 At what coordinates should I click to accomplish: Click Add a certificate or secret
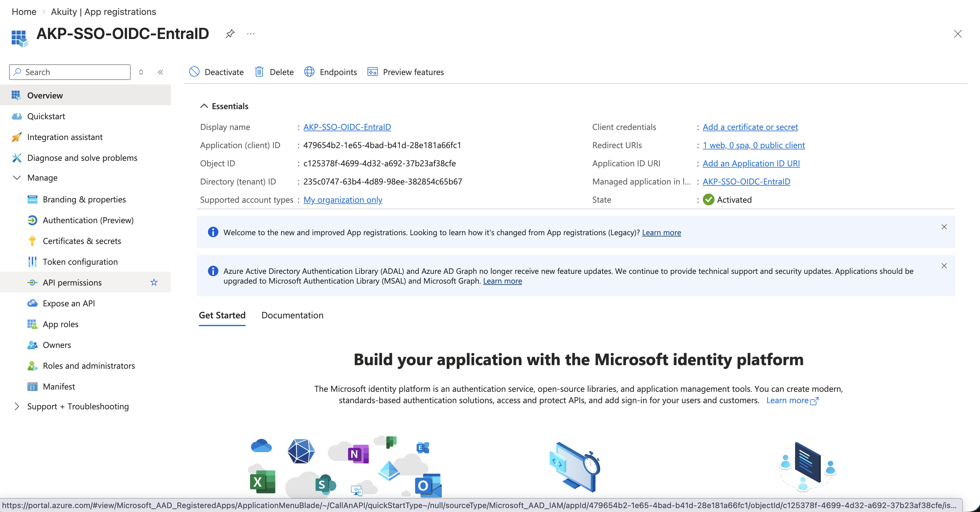point(750,127)
